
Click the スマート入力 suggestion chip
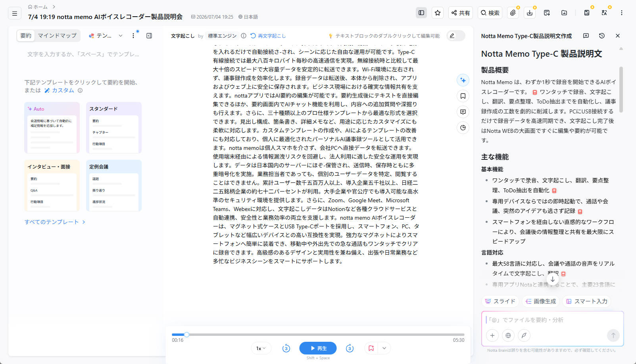[x=587, y=301]
